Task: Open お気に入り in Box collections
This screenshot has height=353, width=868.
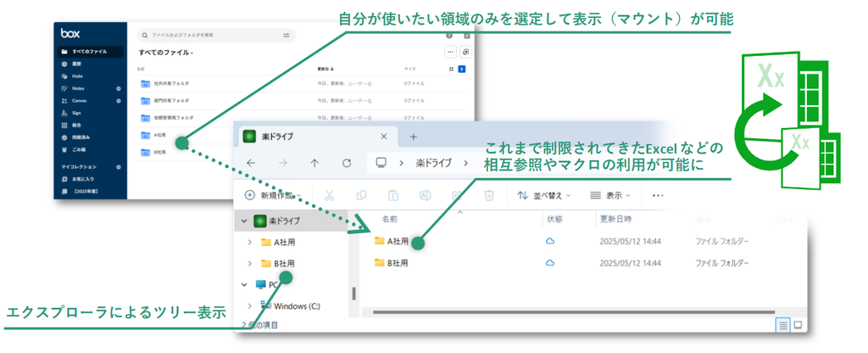Action: click(x=82, y=179)
